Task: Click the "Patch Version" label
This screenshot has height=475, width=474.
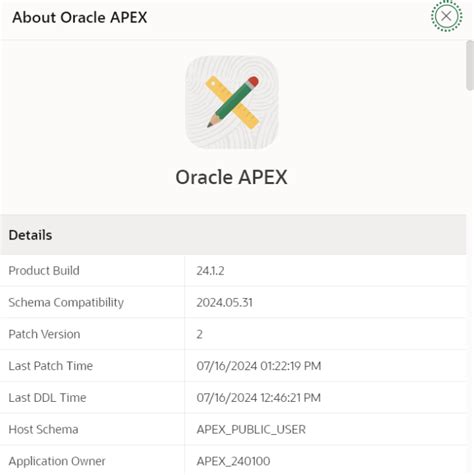Action: coord(44,334)
